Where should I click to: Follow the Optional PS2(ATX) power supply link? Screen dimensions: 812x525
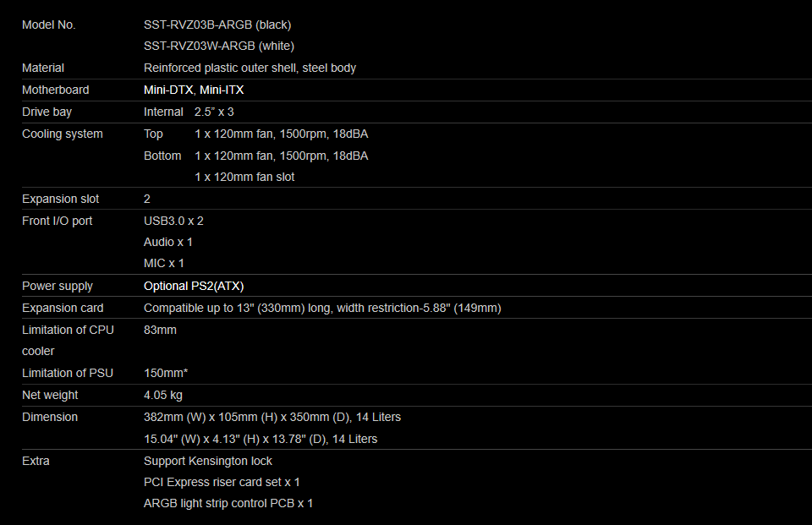point(194,286)
